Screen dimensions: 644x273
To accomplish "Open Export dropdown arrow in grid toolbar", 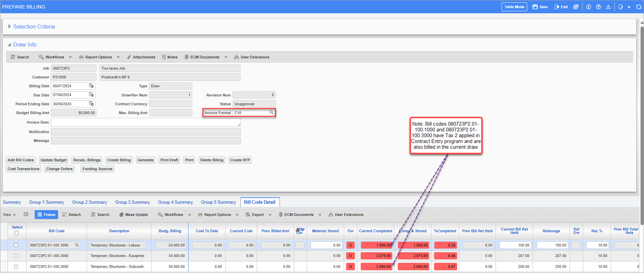I will (270, 215).
